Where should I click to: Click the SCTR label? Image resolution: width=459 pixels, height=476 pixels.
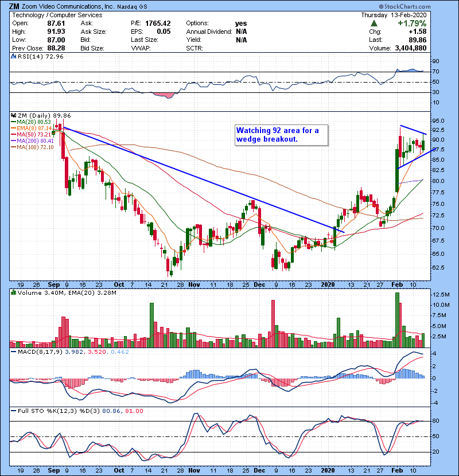(195, 48)
